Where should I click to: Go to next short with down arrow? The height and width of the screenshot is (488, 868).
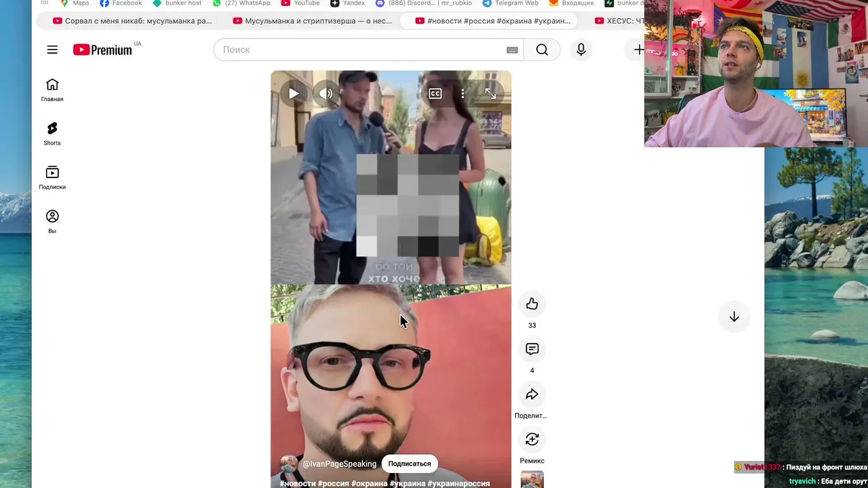point(734,317)
